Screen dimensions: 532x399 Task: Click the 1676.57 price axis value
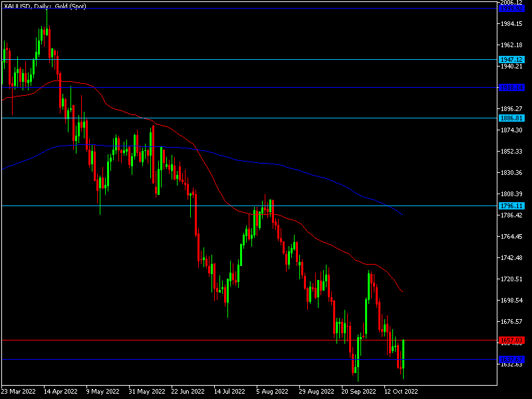click(x=511, y=322)
